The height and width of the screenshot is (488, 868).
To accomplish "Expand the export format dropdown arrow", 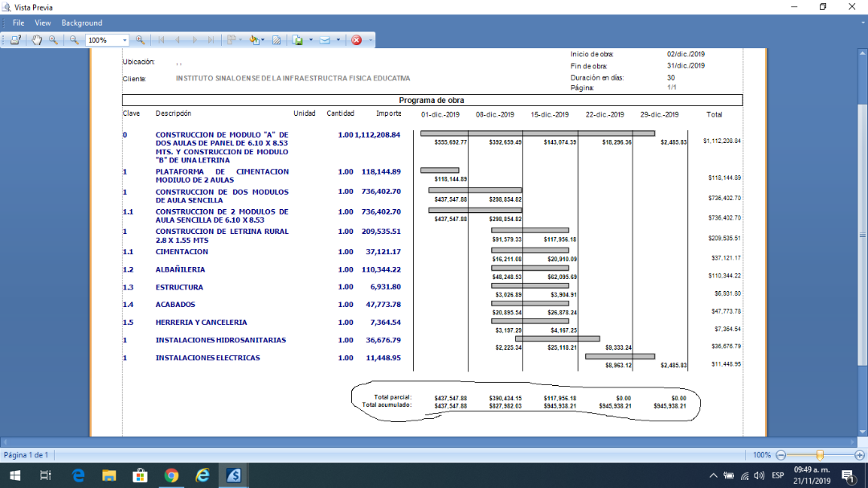I will click(310, 40).
